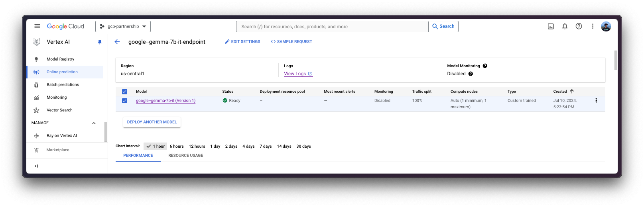Click the Model Registry lightbulb icon

click(x=36, y=59)
